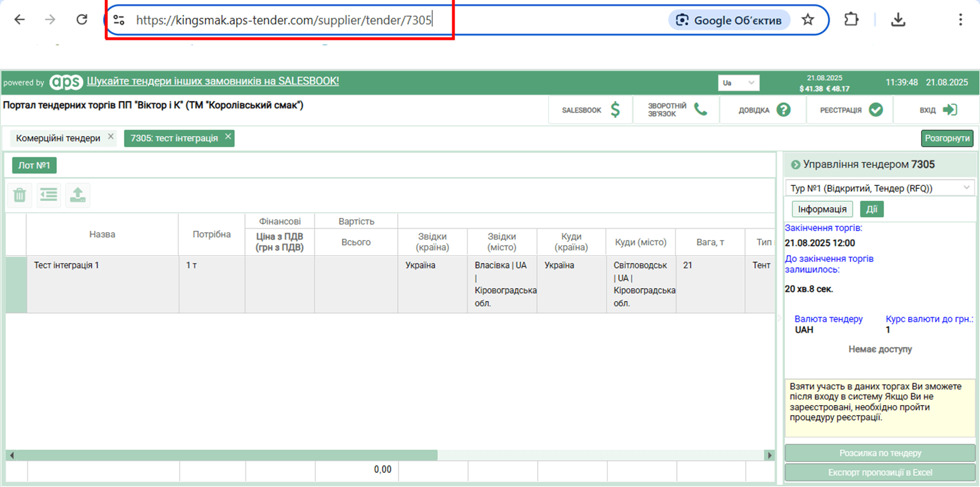Follow the SALESBOOK tenders link
980x487 pixels.
213,81
